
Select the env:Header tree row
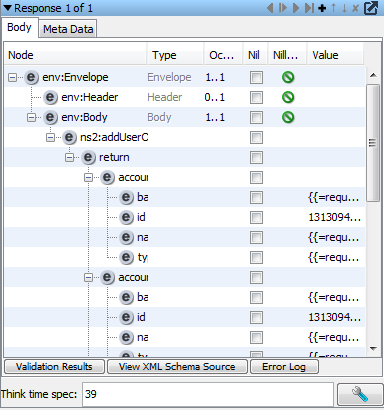click(185, 97)
